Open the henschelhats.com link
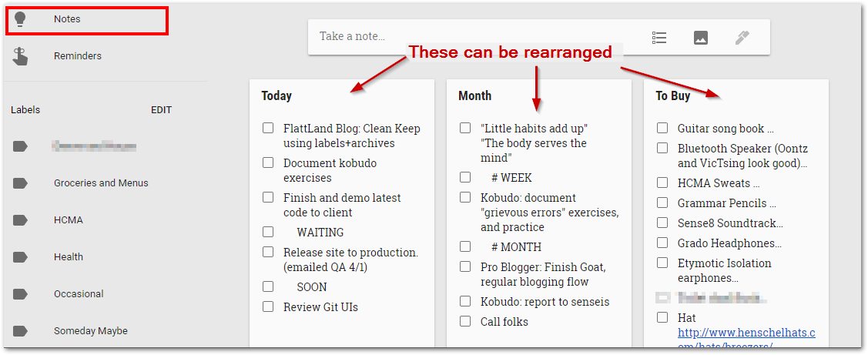This screenshot has height=355, width=868. [746, 339]
